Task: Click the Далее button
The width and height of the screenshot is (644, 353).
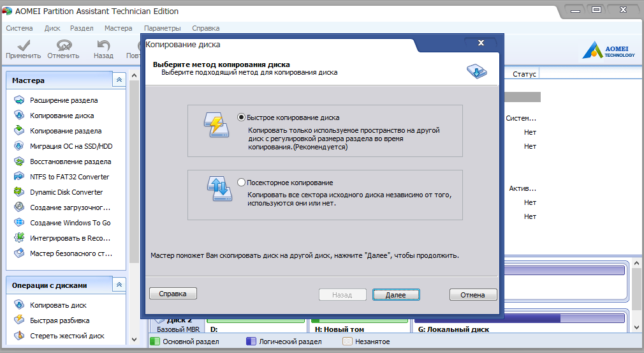Action: coord(396,295)
